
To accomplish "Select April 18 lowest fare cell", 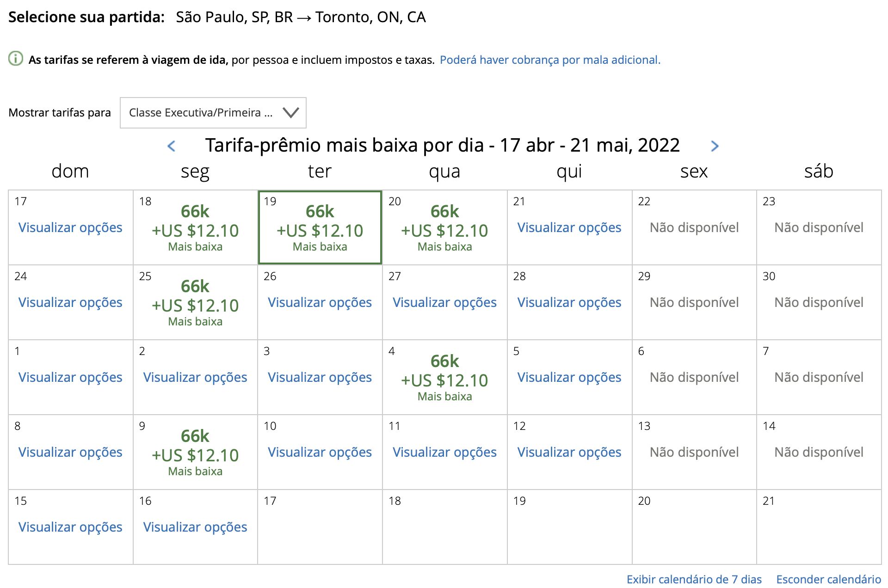I will pos(195,227).
